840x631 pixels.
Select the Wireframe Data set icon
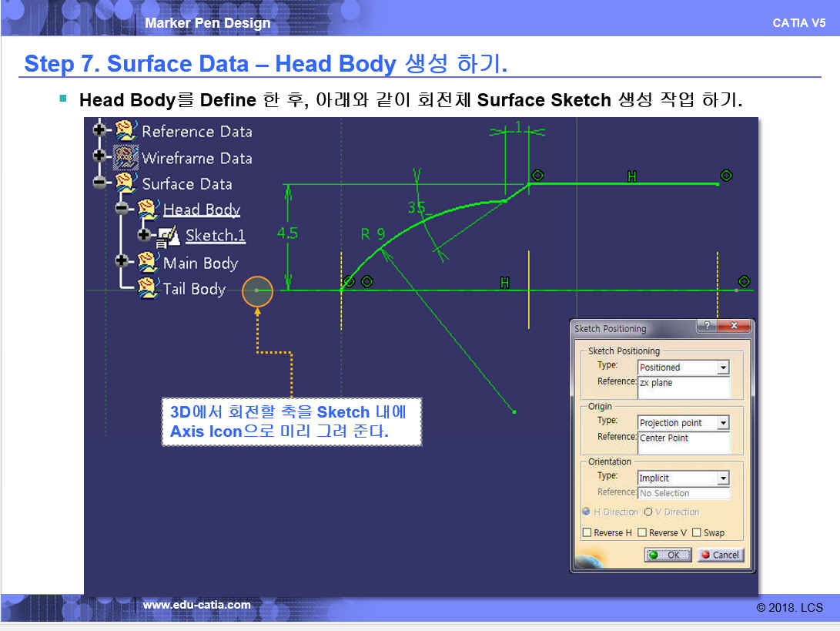125,157
